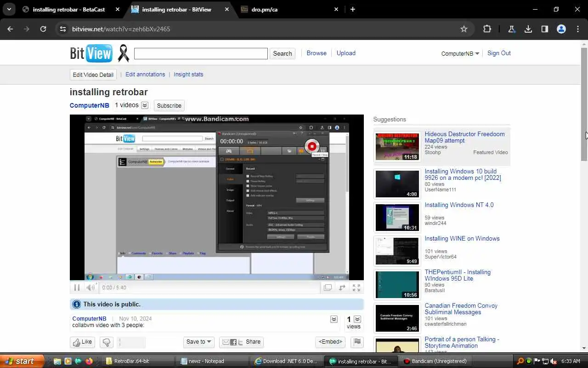This screenshot has height=368, width=588.
Task: Toggle the video loop icon
Action: pos(342,287)
